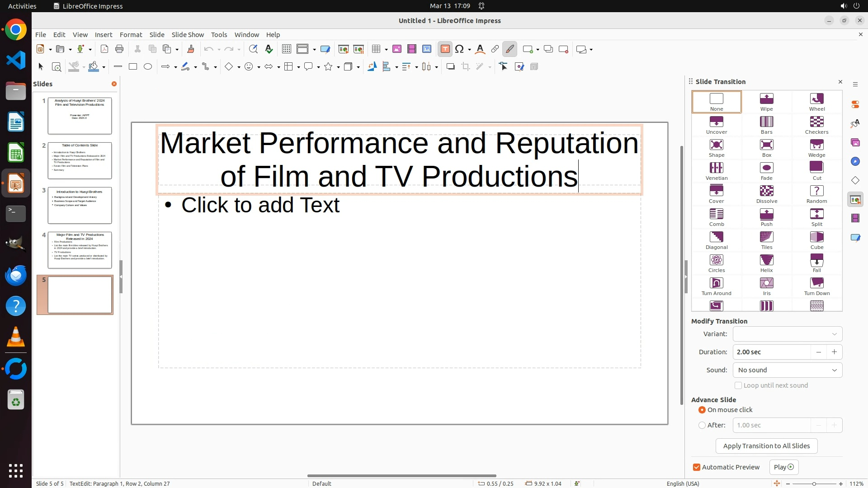The image size is (868, 488).
Task: Open the Symbol Shapes dropdown arrow
Action: (259, 67)
